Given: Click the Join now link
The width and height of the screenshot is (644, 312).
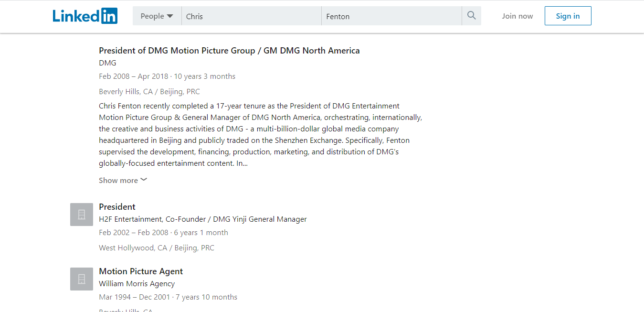Looking at the screenshot, I should pyautogui.click(x=517, y=16).
